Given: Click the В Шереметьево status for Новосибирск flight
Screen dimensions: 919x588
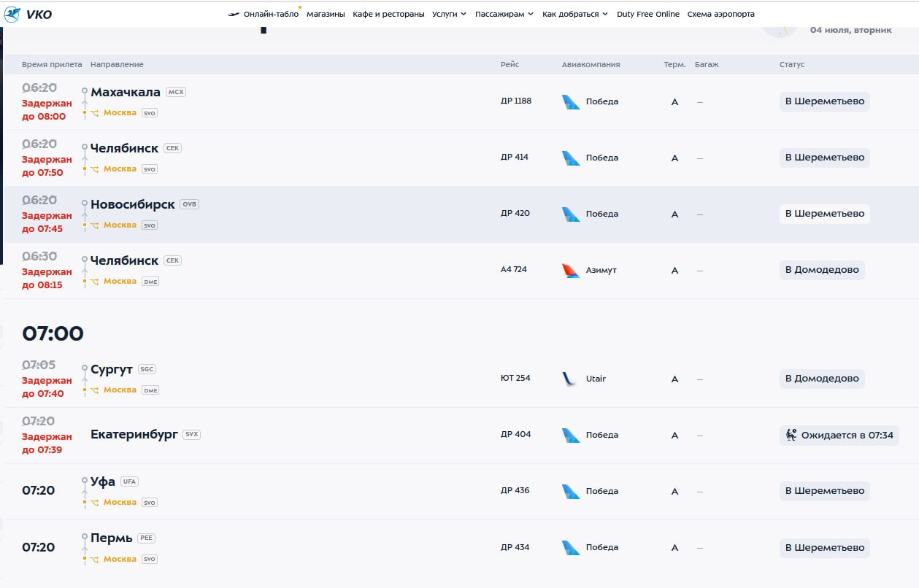Looking at the screenshot, I should tap(825, 214).
